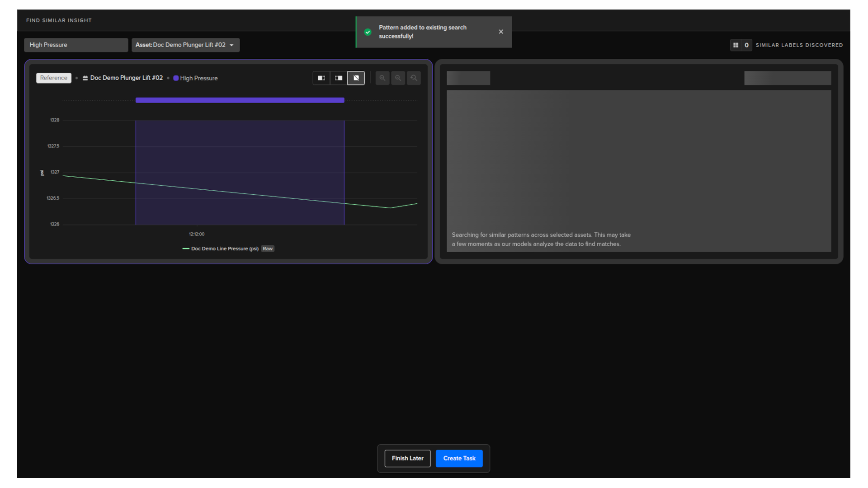Click the asset icon before Doc Demo Plunger Lift #02
Screen dimensions: 868x488
pyautogui.click(x=85, y=78)
